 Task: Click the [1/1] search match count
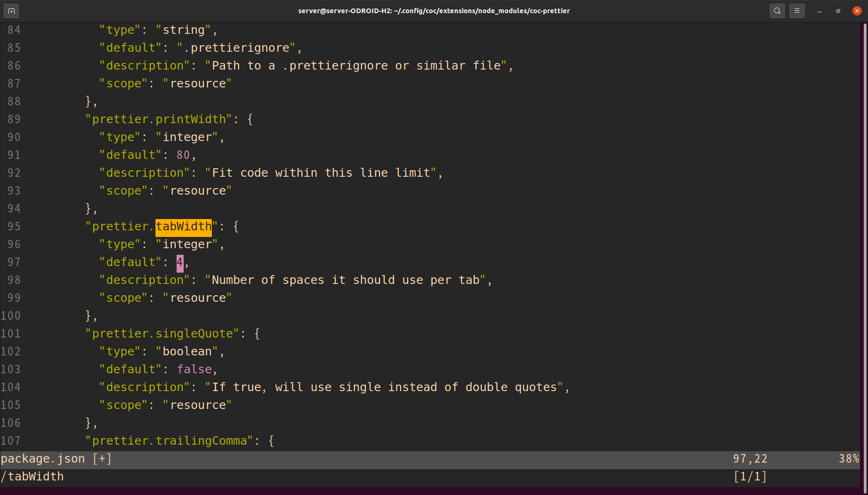pyautogui.click(x=750, y=477)
